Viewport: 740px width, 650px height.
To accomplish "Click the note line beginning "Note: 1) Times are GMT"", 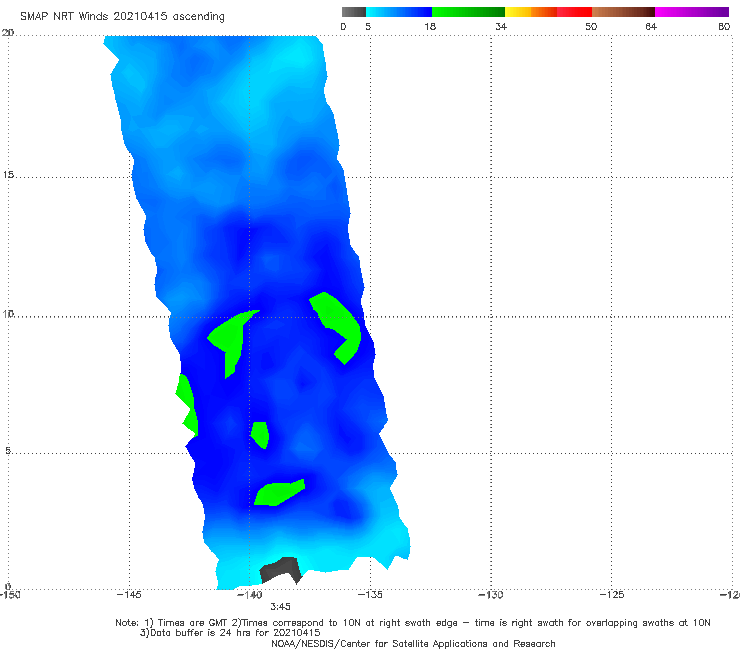I will pos(412,623).
